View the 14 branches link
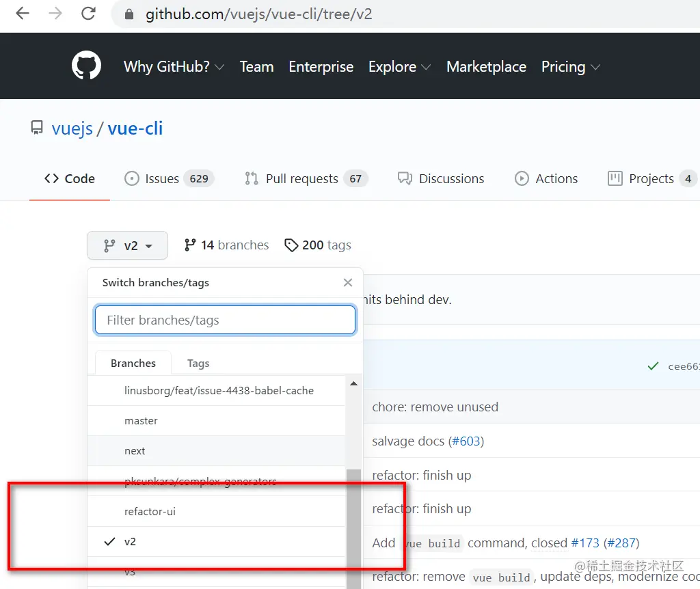Viewport: 700px width, 589px height. coord(226,245)
